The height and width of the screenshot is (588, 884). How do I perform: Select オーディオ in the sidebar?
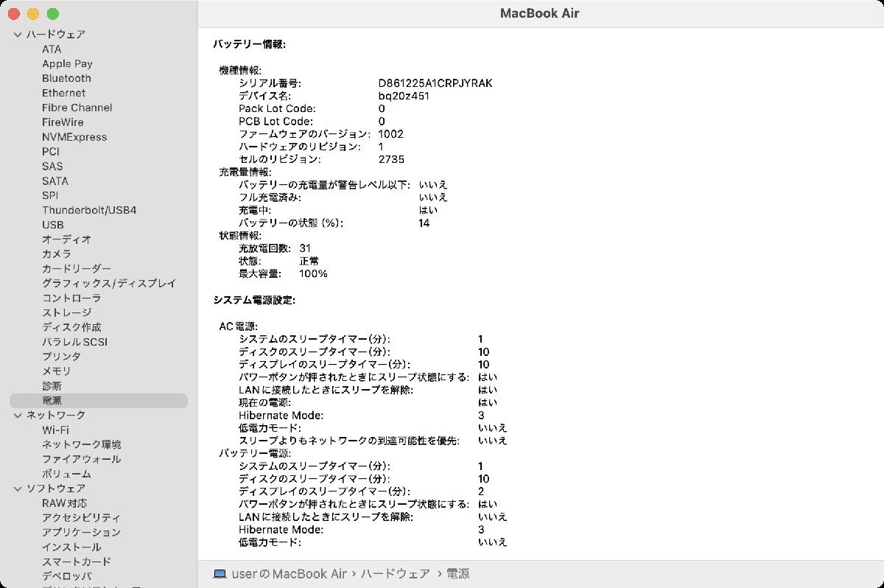(x=66, y=239)
